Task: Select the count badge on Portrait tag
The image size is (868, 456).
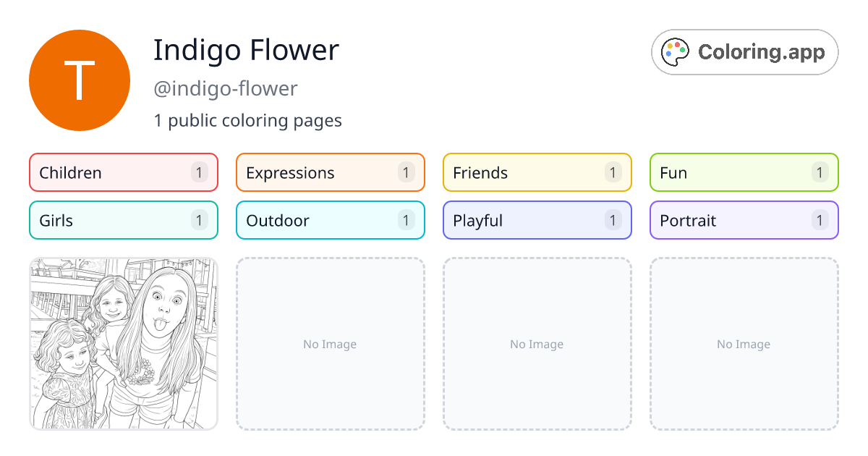Action: pos(819,220)
